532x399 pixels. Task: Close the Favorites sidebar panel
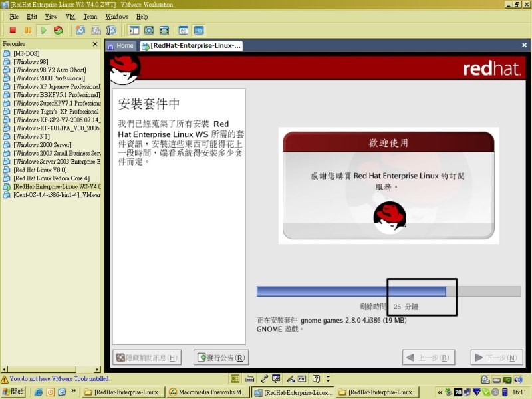[95, 44]
